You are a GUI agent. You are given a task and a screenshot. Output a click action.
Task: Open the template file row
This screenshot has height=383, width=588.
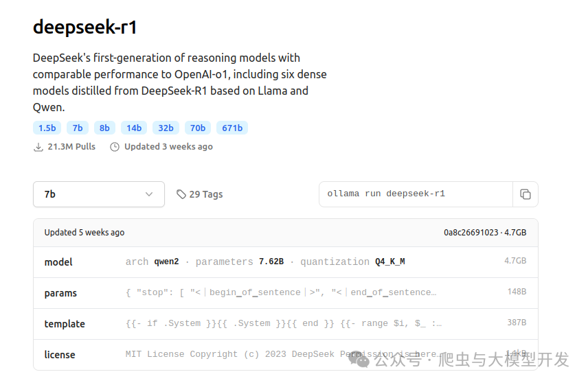tap(286, 324)
